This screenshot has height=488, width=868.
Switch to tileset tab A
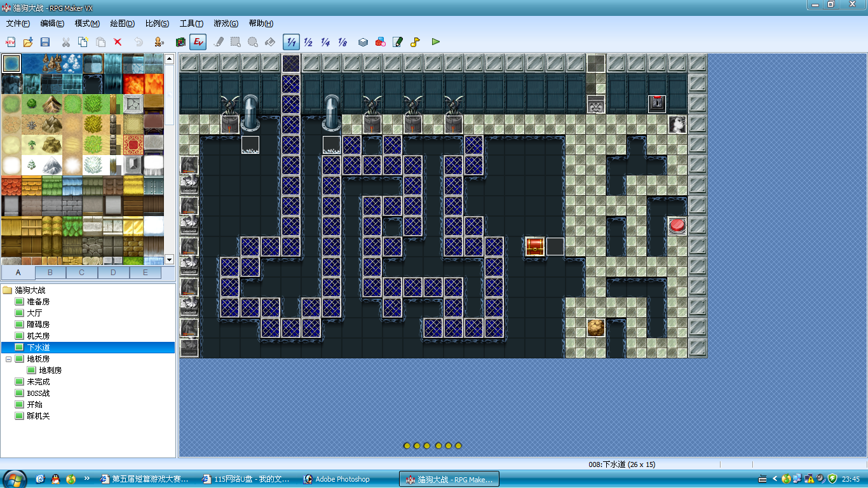[18, 273]
